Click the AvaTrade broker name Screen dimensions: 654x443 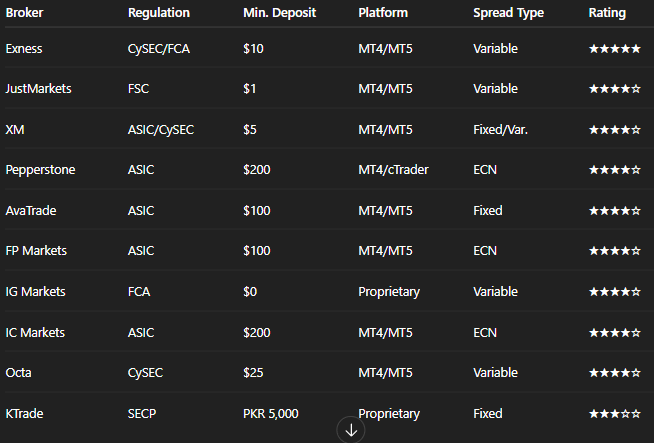31,211
